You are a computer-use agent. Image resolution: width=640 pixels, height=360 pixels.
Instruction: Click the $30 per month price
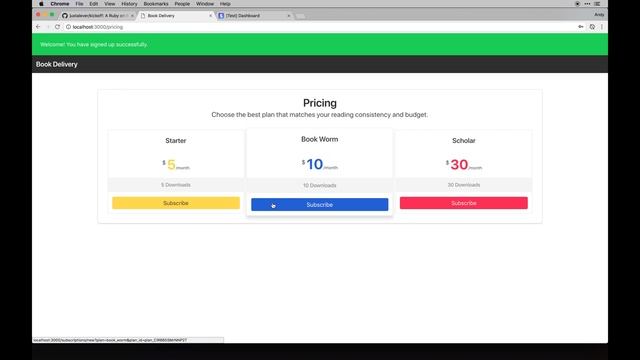click(464, 164)
